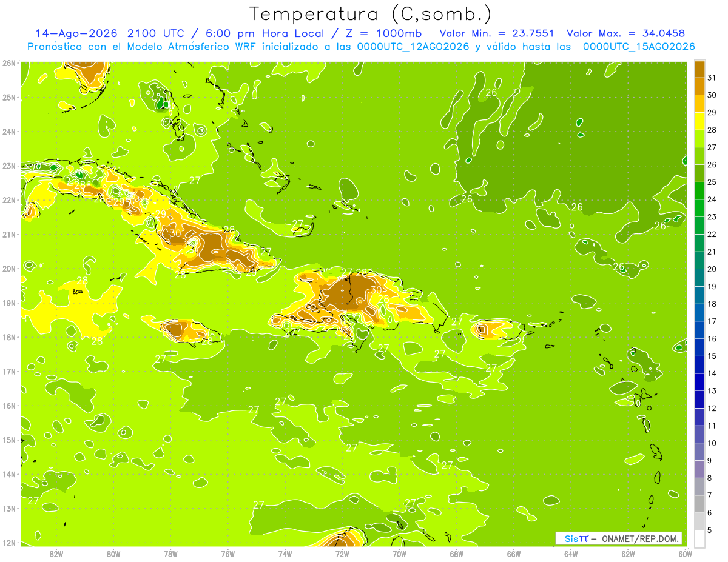Choose the legend swatch between 27 and 28

699,138
